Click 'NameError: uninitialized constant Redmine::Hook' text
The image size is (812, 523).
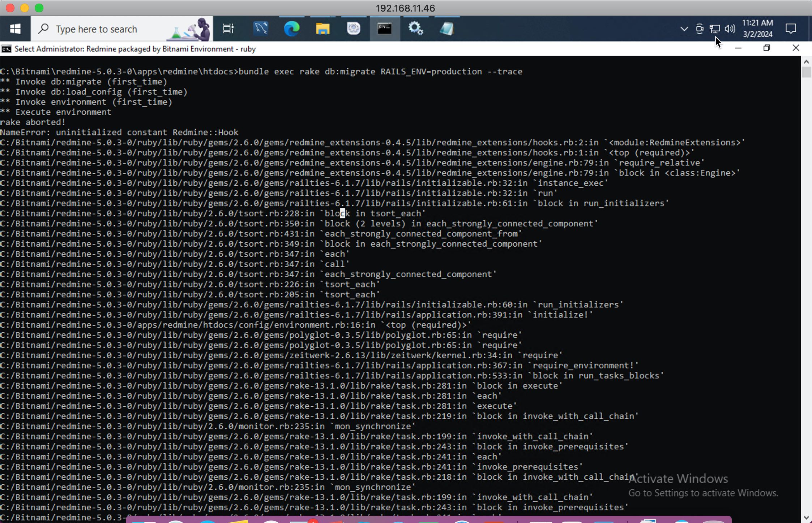coord(119,132)
